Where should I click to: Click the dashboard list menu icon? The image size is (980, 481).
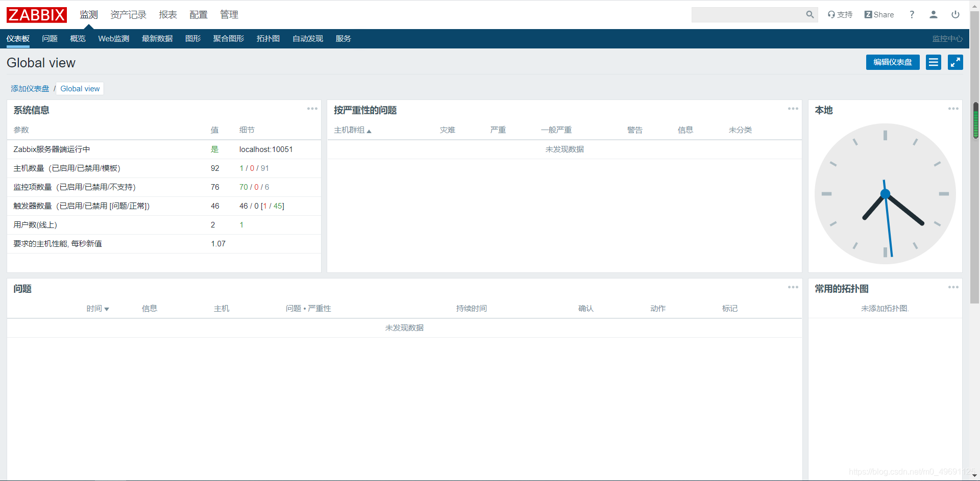click(x=934, y=62)
